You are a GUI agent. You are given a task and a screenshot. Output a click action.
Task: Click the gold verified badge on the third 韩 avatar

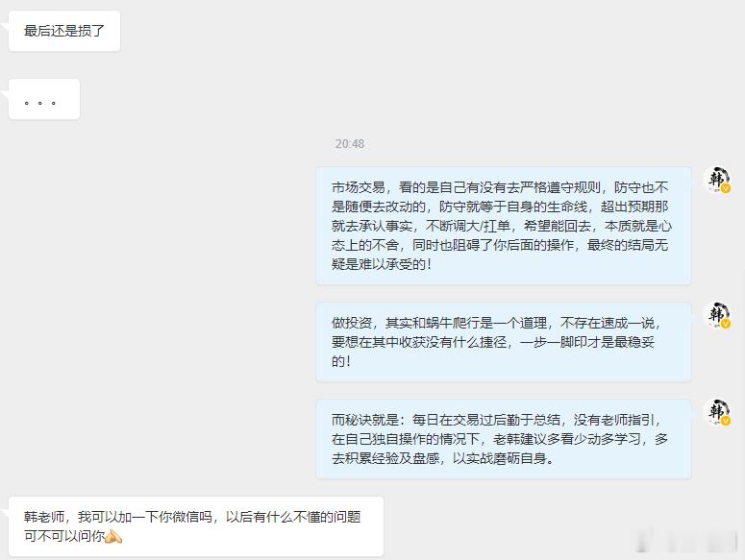tap(726, 421)
